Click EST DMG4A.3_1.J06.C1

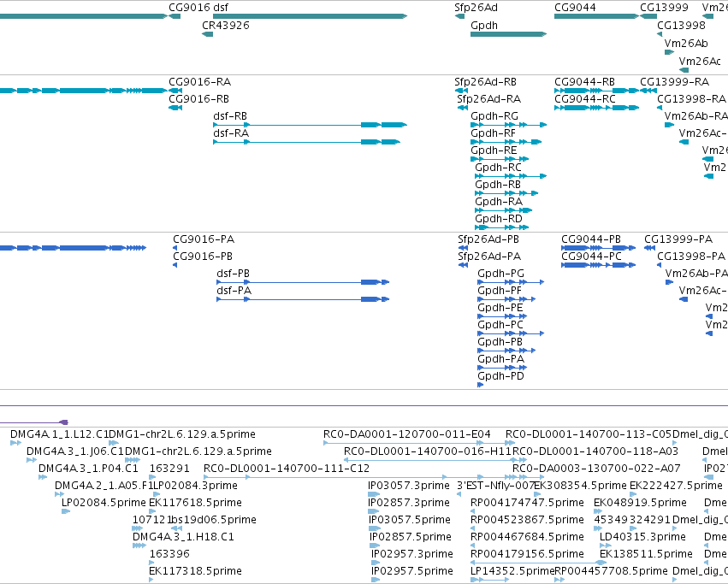pos(75,451)
